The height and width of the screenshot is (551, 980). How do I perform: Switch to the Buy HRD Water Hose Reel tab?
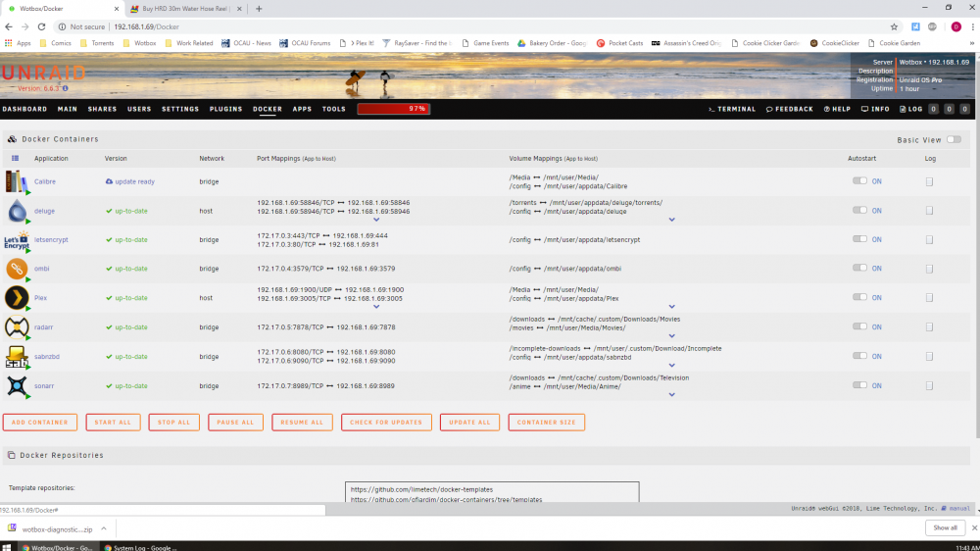tap(185, 9)
